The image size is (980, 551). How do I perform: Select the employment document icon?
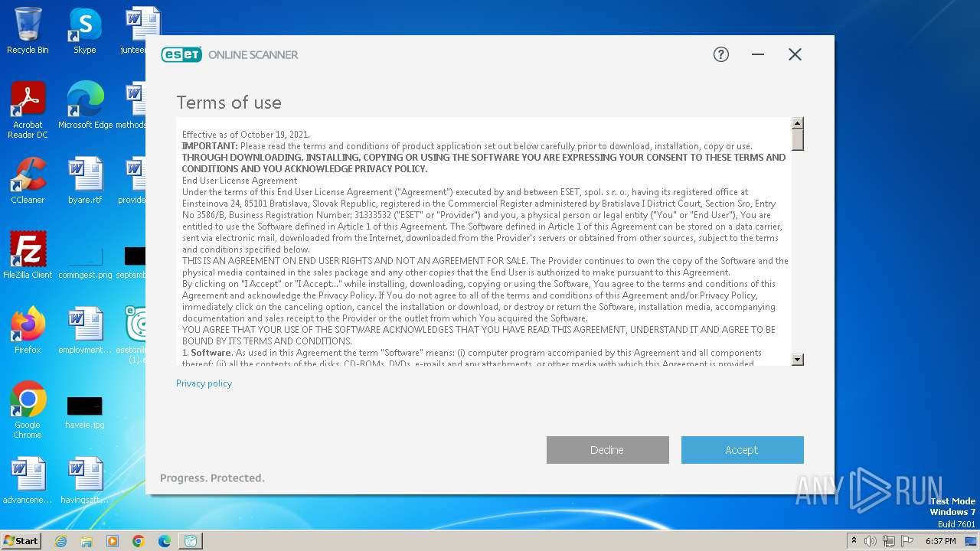[x=84, y=331]
